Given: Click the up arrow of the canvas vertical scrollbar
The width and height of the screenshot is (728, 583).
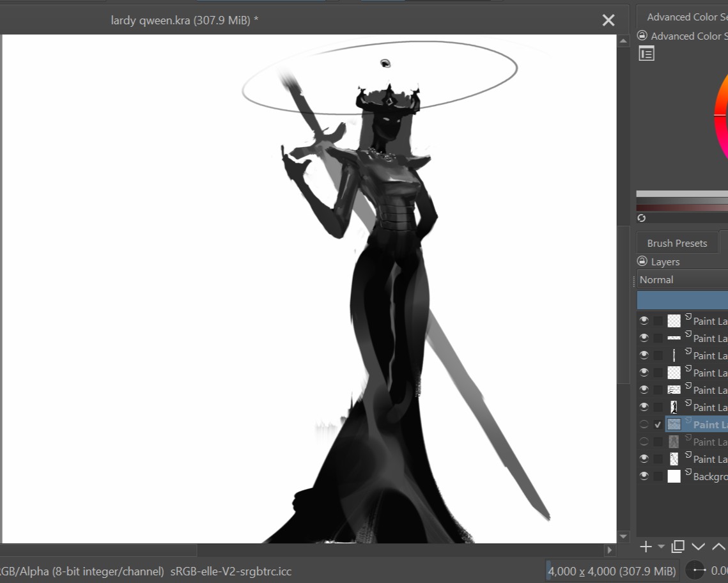Looking at the screenshot, I should (623, 41).
